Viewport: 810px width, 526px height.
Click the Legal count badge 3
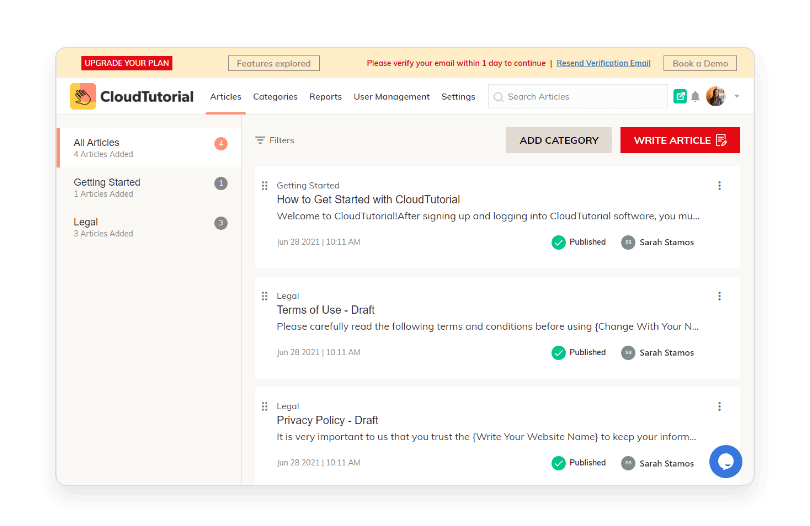pyautogui.click(x=221, y=223)
